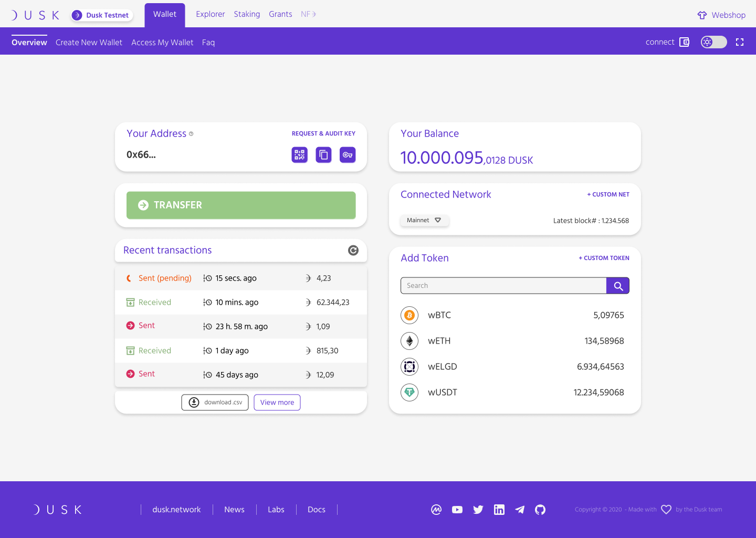The height and width of the screenshot is (538, 756).
Task: Go to the Staking tab
Action: [x=247, y=14]
